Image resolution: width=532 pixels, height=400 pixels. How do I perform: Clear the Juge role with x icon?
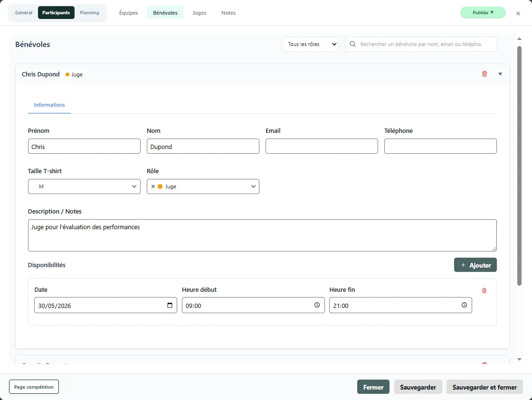point(153,186)
